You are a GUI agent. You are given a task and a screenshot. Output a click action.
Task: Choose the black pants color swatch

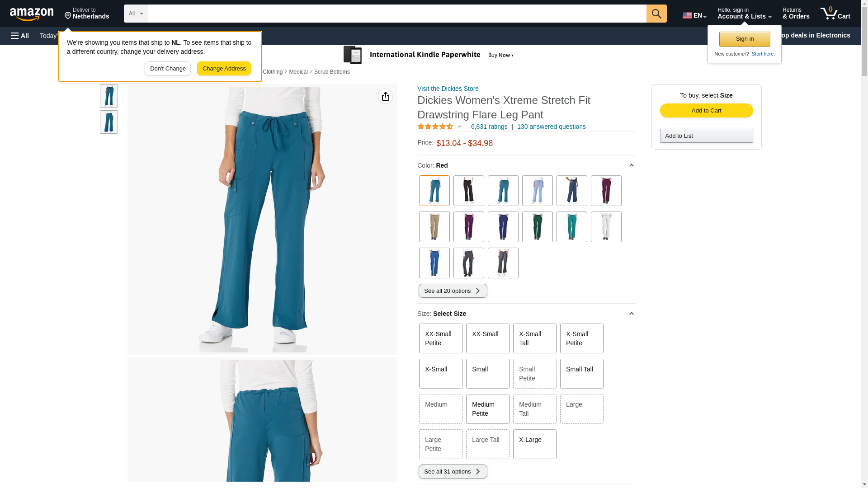tap(468, 191)
